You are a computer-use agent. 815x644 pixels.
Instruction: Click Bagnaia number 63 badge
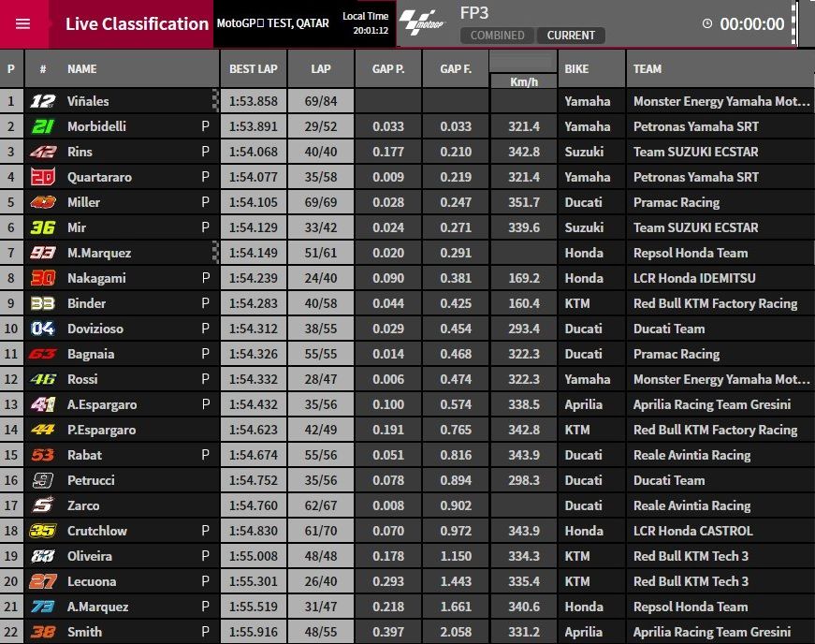pyautogui.click(x=43, y=354)
